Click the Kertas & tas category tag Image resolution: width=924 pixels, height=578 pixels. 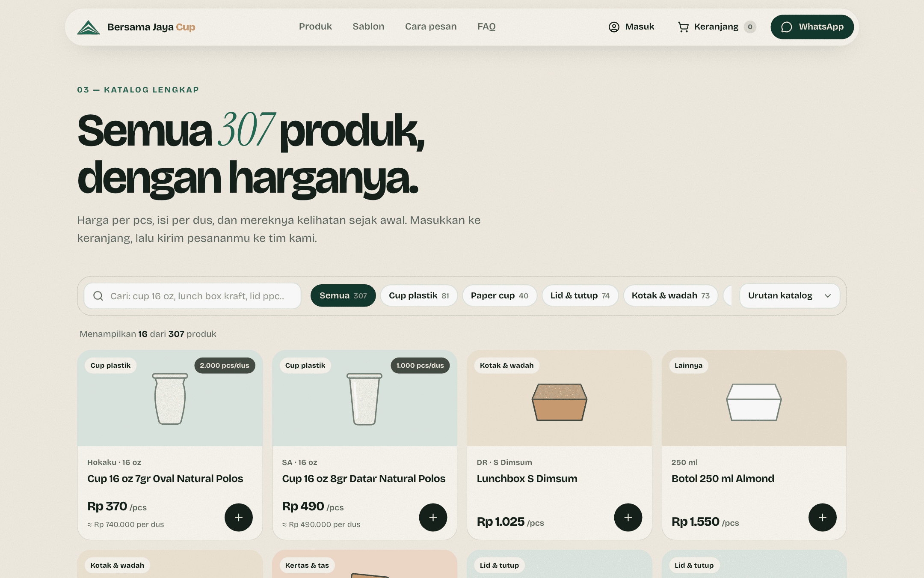(307, 565)
